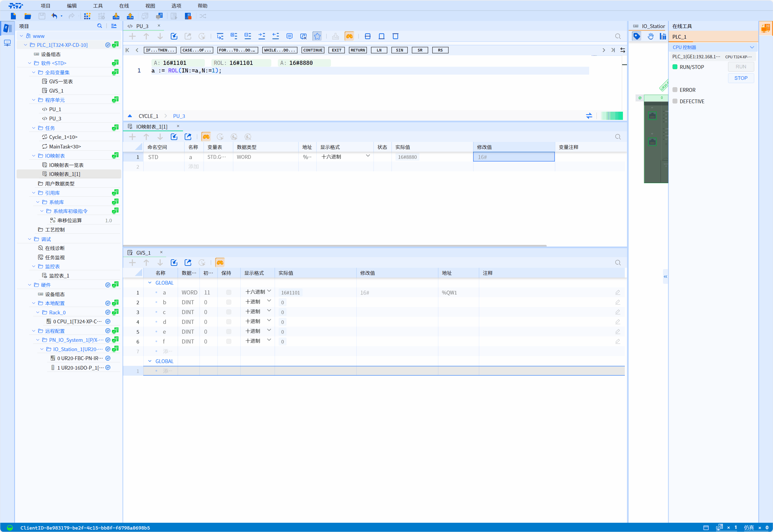
Task: Expand the CPU 控制器 dropdown
Action: 752,47
